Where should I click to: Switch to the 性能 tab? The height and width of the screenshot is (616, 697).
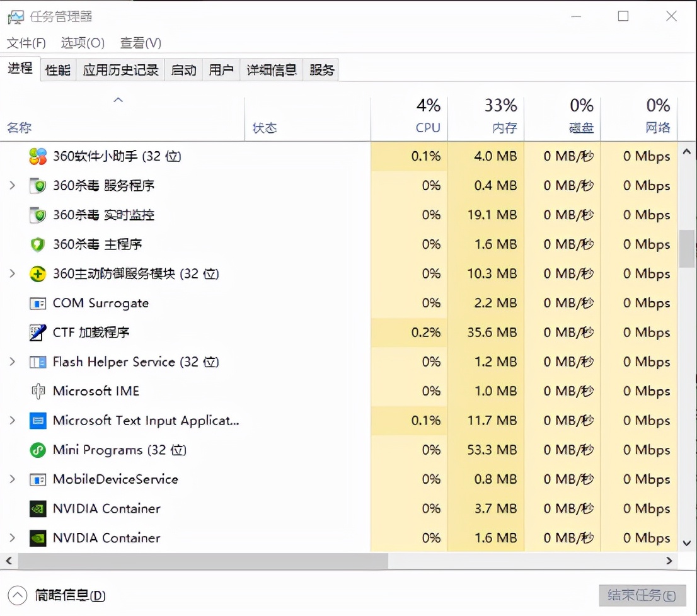click(58, 70)
